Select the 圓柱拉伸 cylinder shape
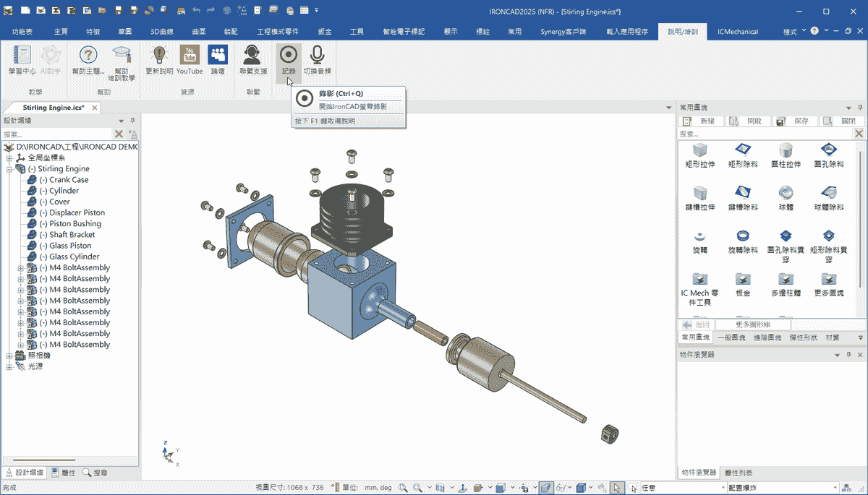The height and width of the screenshot is (495, 868). pyautogui.click(x=786, y=150)
